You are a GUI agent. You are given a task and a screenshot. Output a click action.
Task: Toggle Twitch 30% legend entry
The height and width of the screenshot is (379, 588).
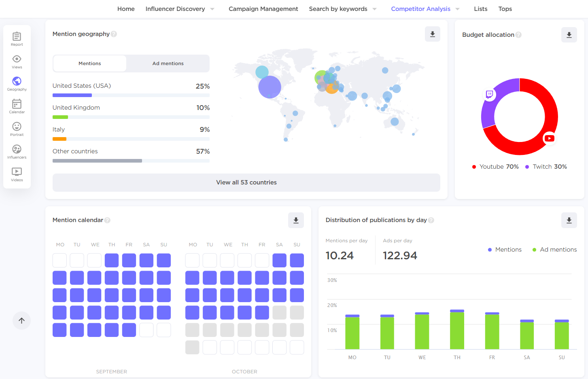click(x=546, y=167)
